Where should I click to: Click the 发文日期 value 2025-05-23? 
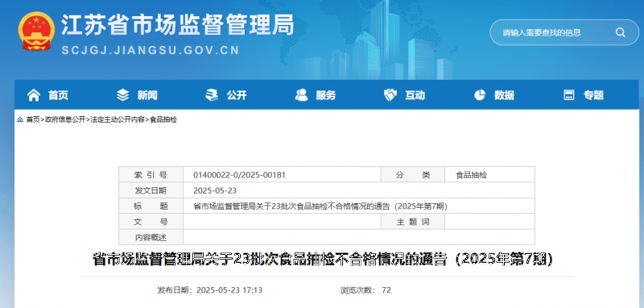pos(215,190)
